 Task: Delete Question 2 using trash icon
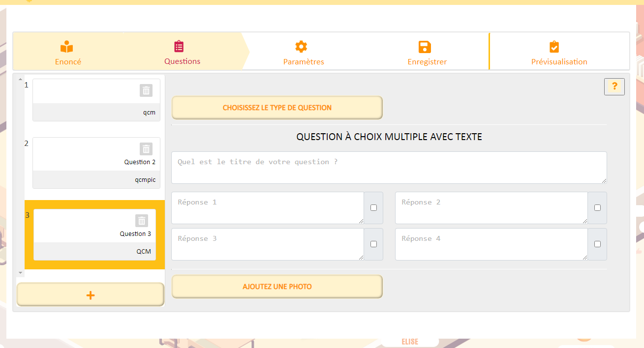146,149
